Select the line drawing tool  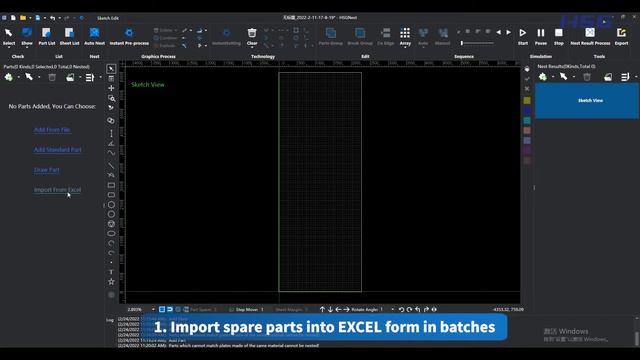(x=111, y=166)
